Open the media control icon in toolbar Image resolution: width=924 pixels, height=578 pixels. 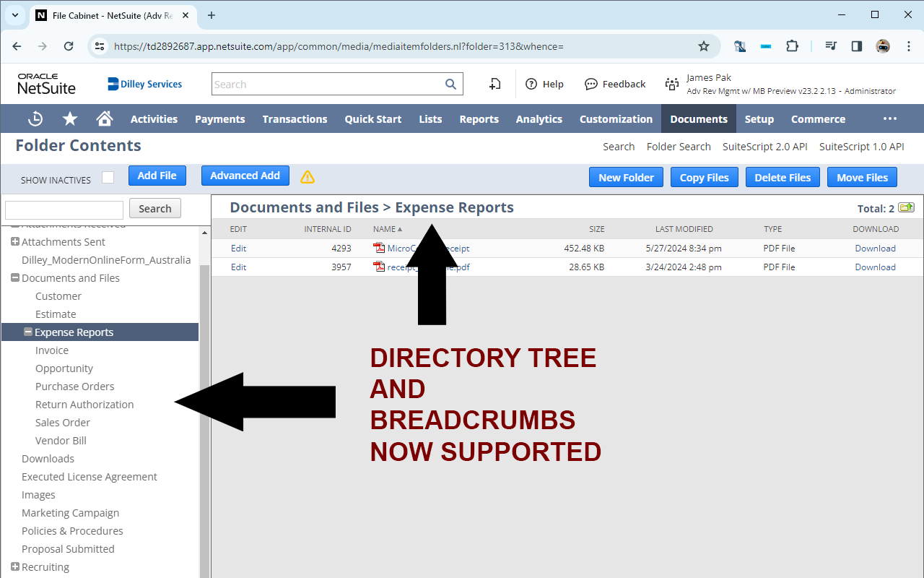831,46
